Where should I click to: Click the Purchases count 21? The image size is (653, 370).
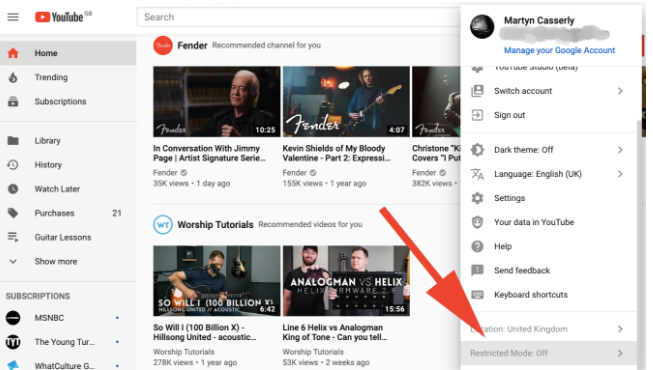pos(117,213)
